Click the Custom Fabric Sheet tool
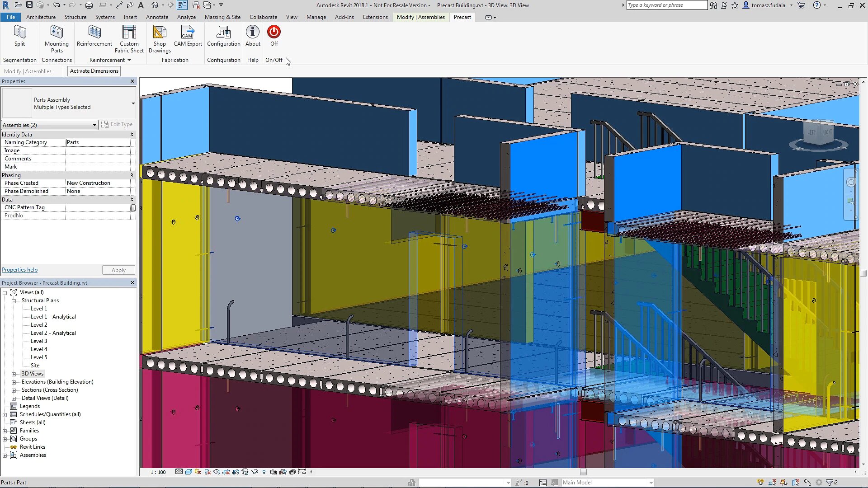Screen dimensions: 868x488 129,39
